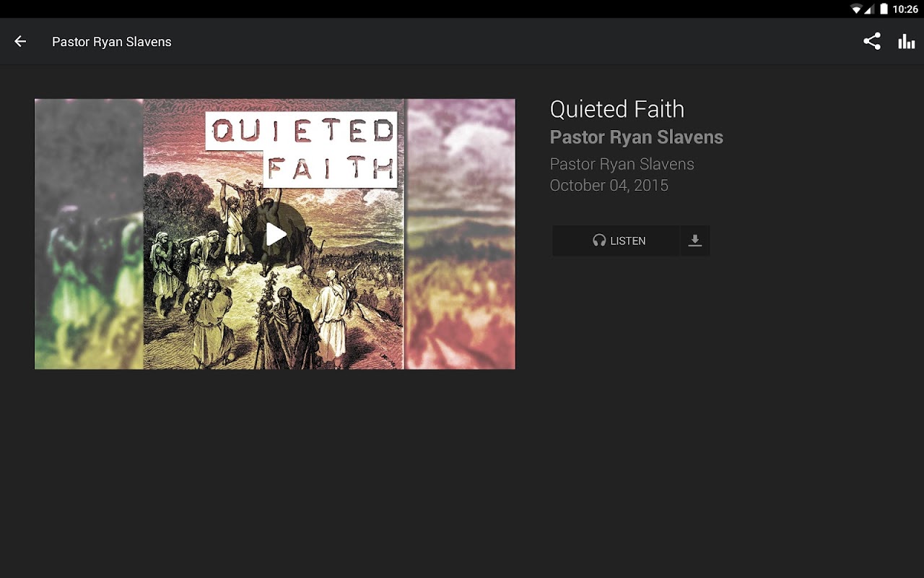This screenshot has height=578, width=924.
Task: Click the October 04, 2015 date
Action: (x=609, y=185)
